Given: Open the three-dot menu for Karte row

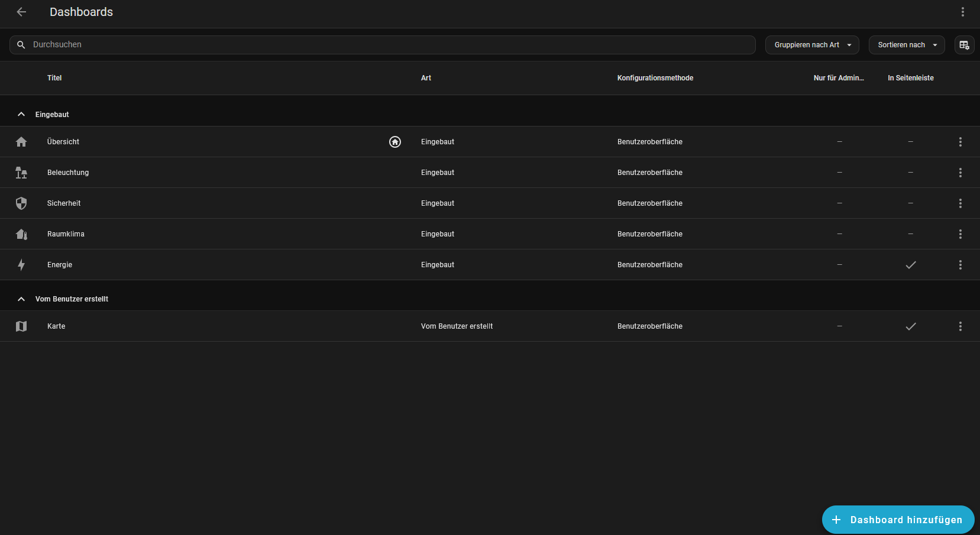Looking at the screenshot, I should pos(960,326).
